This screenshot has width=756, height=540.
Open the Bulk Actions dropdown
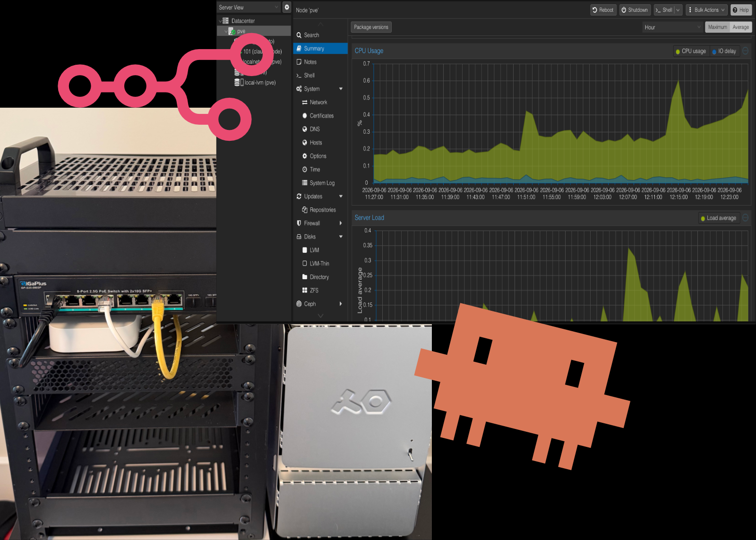pyautogui.click(x=706, y=10)
